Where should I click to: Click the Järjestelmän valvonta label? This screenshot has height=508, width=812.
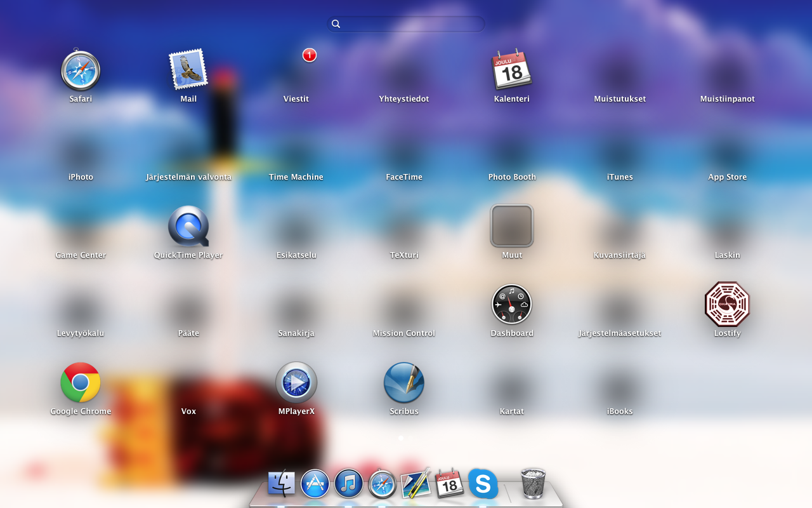click(188, 177)
